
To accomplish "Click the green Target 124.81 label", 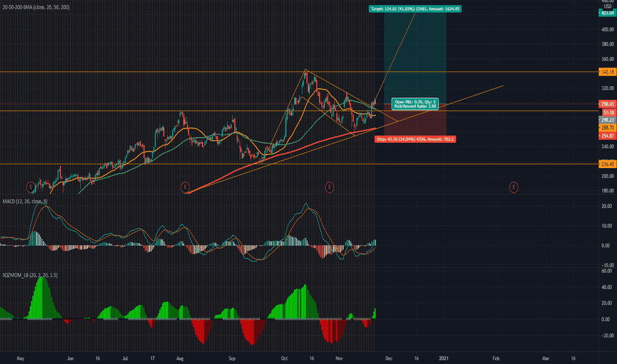I will [415, 9].
